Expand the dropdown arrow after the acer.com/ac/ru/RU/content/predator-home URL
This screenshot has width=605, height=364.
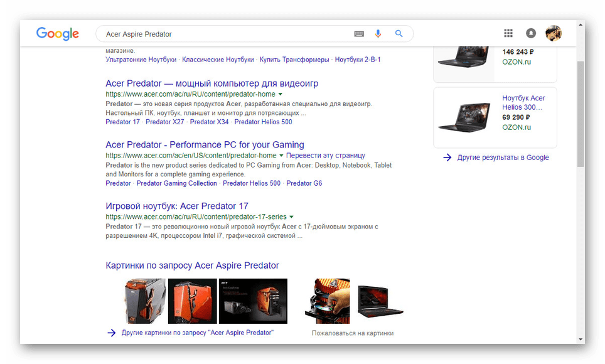(x=281, y=94)
